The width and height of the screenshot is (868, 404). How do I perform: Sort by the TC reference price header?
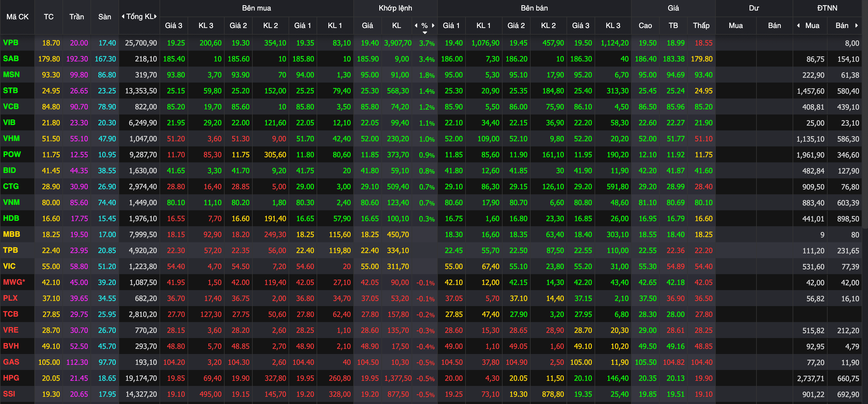pos(49,17)
